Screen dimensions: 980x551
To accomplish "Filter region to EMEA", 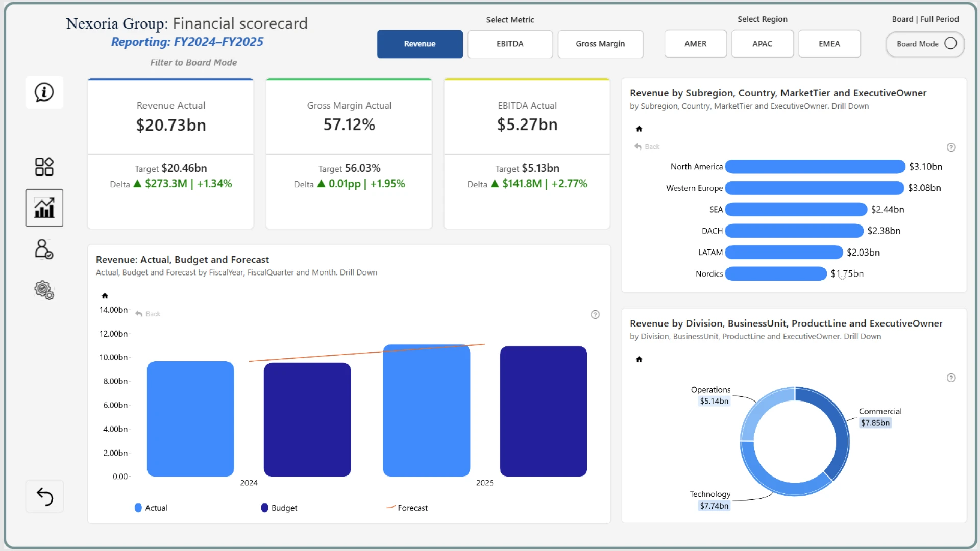I will [829, 44].
